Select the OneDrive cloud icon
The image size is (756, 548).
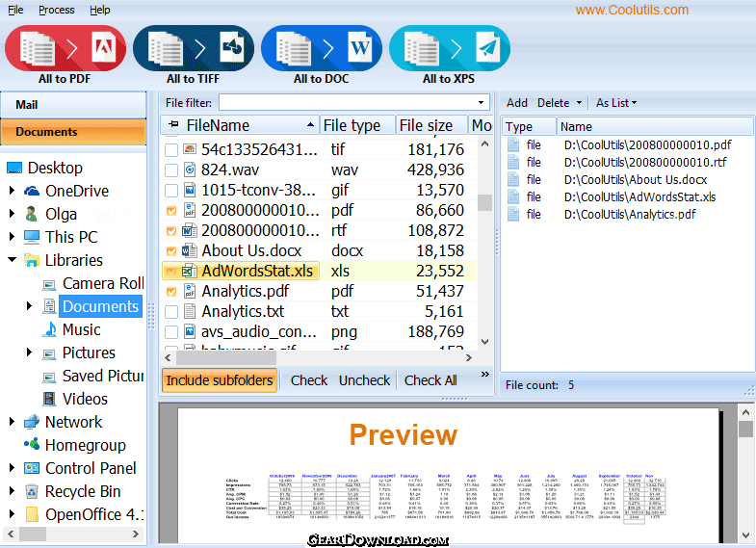[32, 191]
